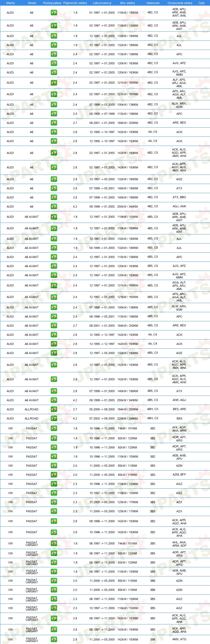Click fuel icon in A6 Avant 100kW / 136KM row

[x=54, y=307]
